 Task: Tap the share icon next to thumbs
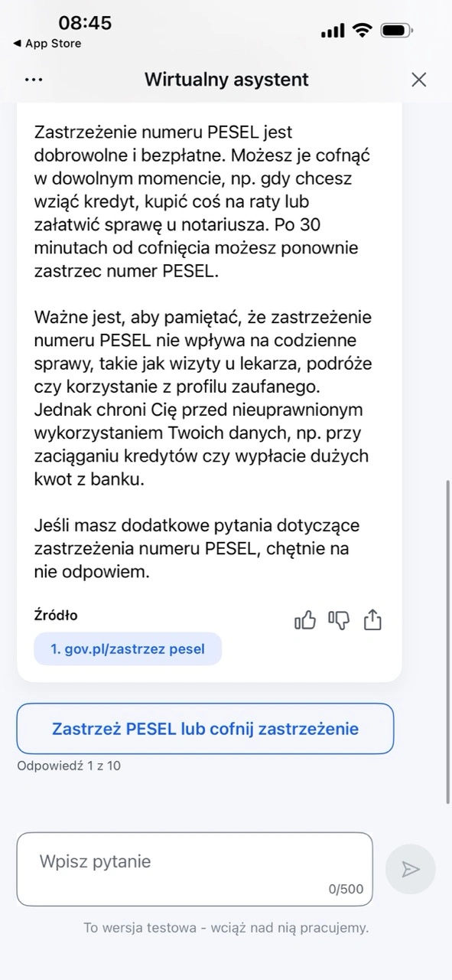coord(372,619)
